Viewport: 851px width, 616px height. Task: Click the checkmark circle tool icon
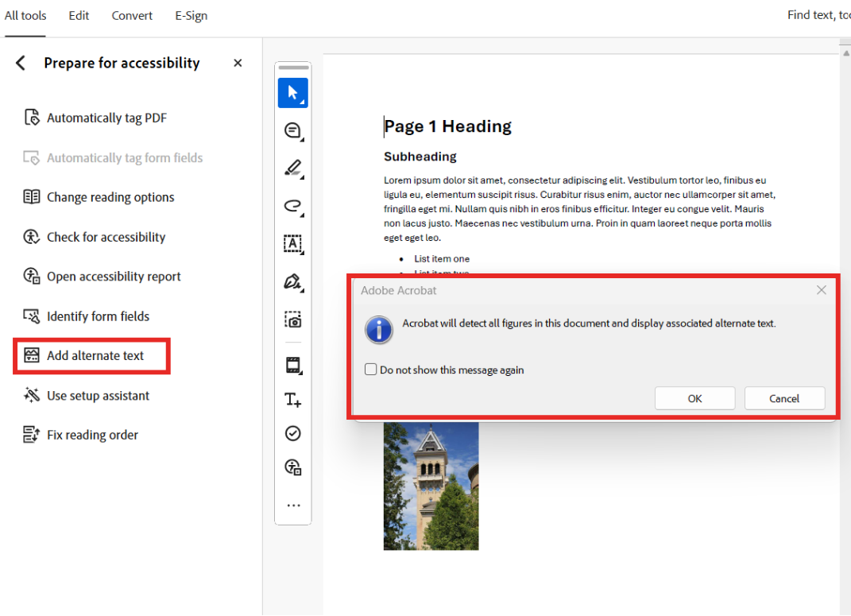tap(293, 433)
